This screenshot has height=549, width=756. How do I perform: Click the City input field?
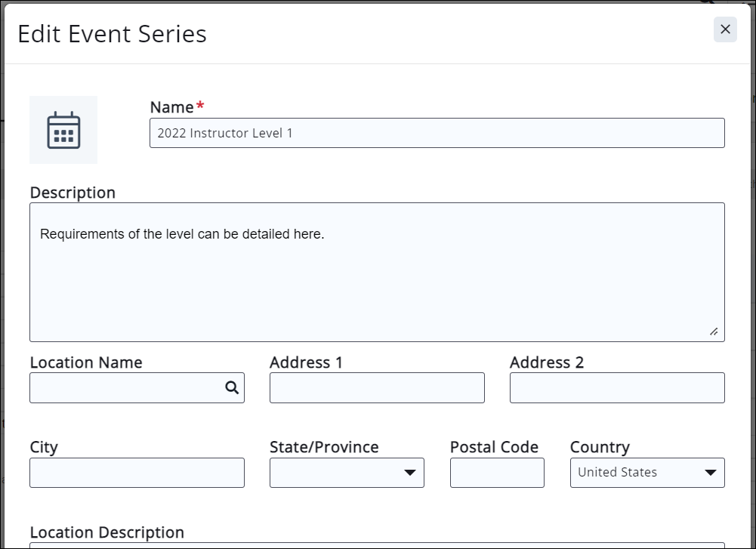point(137,473)
